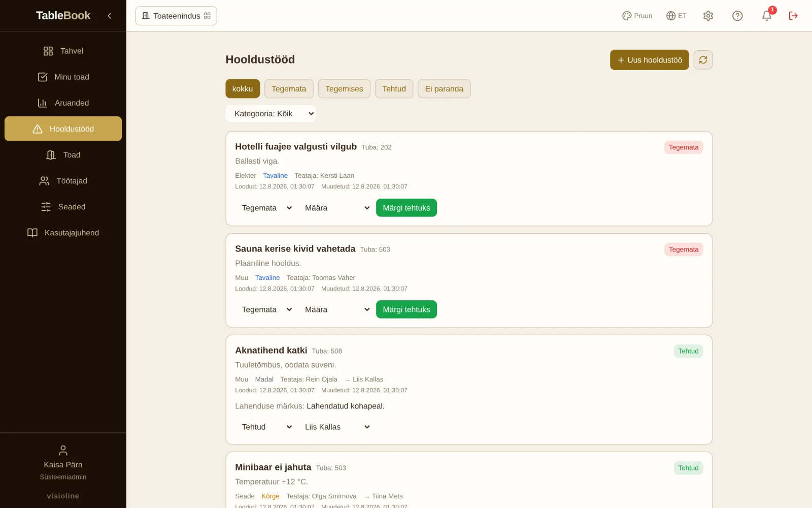Click the Hooldustööd page heading
This screenshot has width=812, height=508.
coord(260,59)
